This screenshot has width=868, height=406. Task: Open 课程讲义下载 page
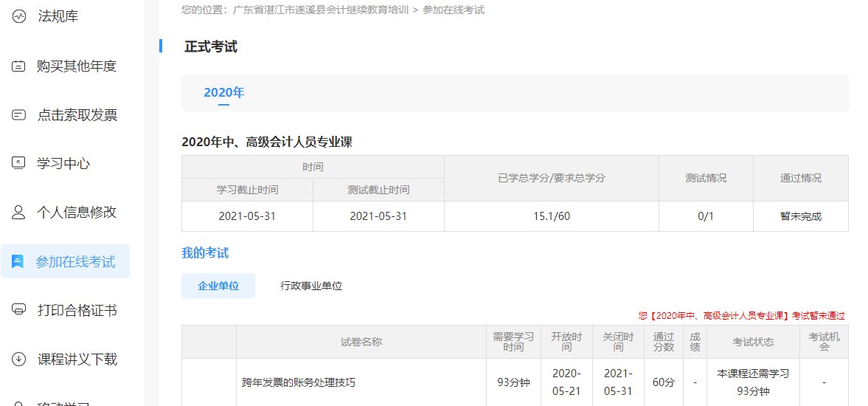tap(77, 359)
